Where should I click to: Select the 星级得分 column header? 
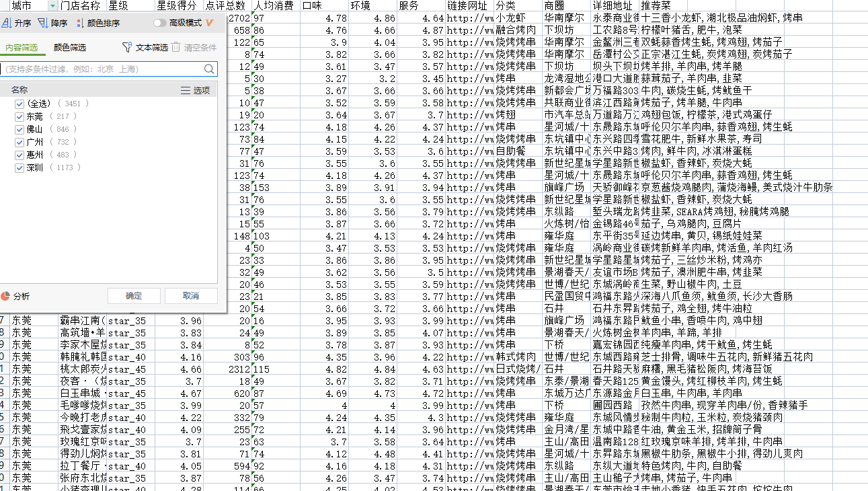click(179, 6)
